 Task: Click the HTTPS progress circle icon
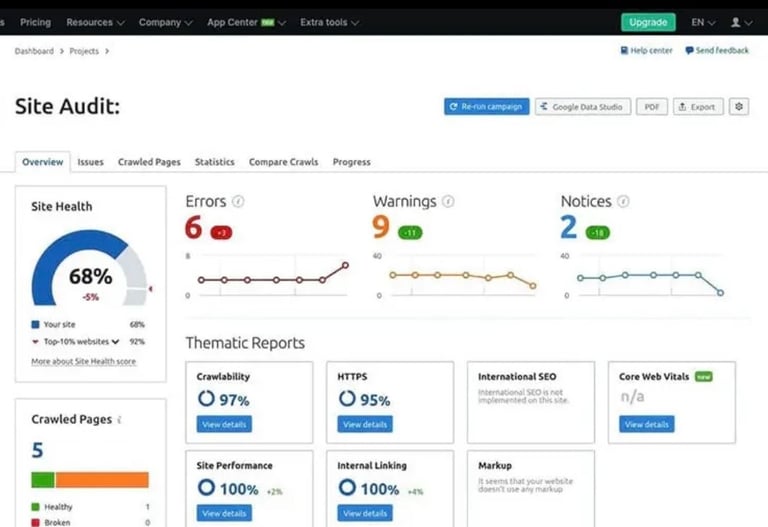click(347, 398)
